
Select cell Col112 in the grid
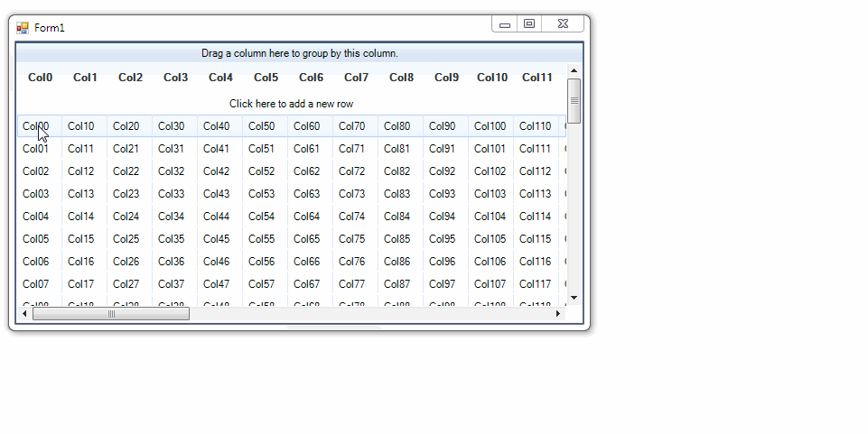[536, 171]
